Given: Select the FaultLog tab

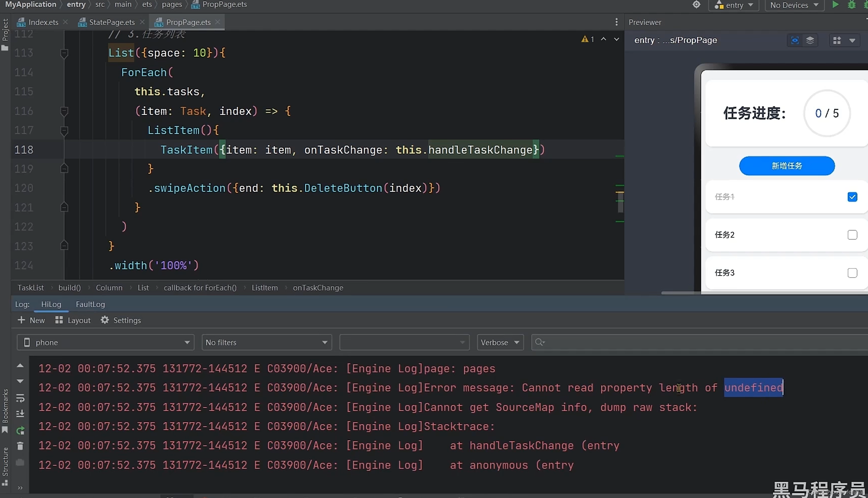Looking at the screenshot, I should pyautogui.click(x=90, y=304).
